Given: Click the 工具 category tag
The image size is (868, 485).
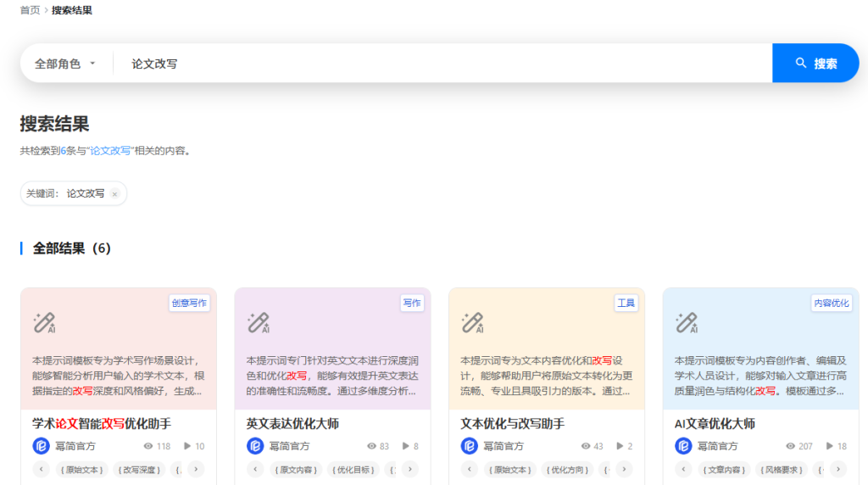Looking at the screenshot, I should click(x=626, y=303).
